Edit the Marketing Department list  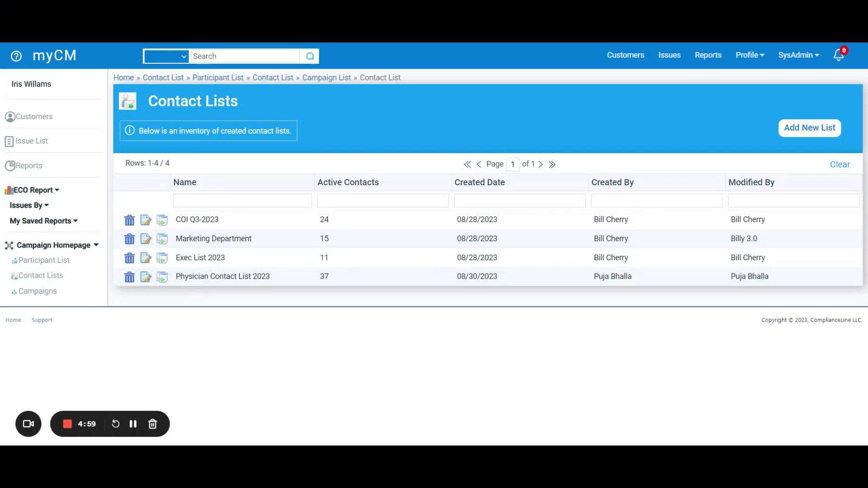click(x=146, y=239)
